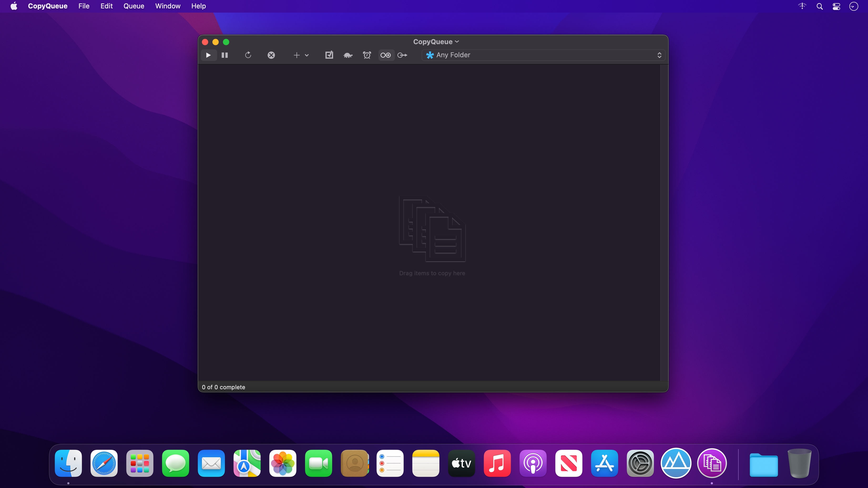Open Podcasts from the Dock
868x488 pixels.
coord(533,463)
